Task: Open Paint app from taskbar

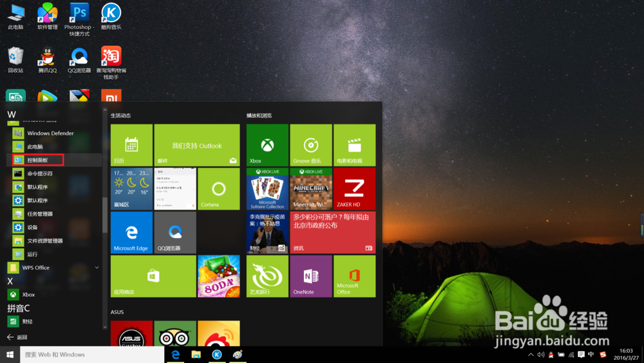Action: 238,355
